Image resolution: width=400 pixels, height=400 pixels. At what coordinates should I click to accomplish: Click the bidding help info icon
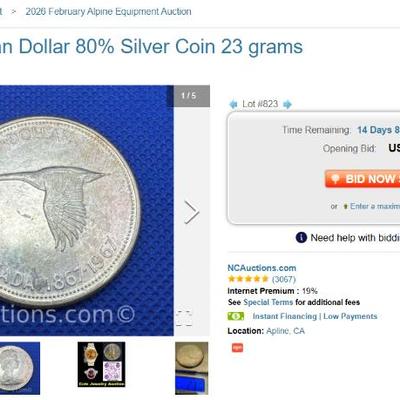(x=301, y=238)
